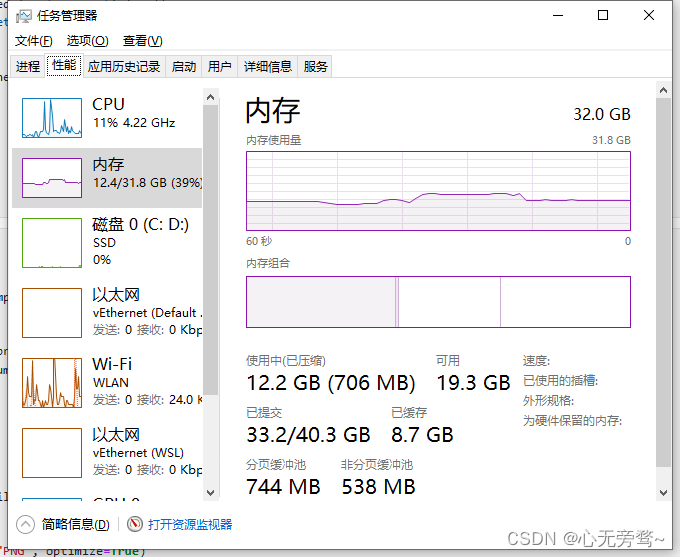Select the Wi-Fi WLAN graph thumbnail
This screenshot has width=680, height=557.
pos(52,383)
